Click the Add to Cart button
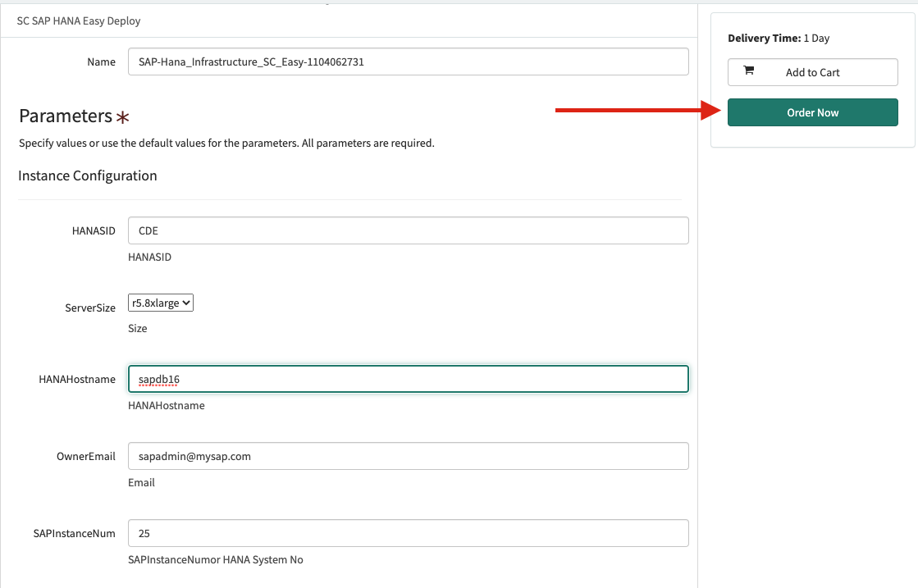This screenshot has height=588, width=918. (x=812, y=71)
